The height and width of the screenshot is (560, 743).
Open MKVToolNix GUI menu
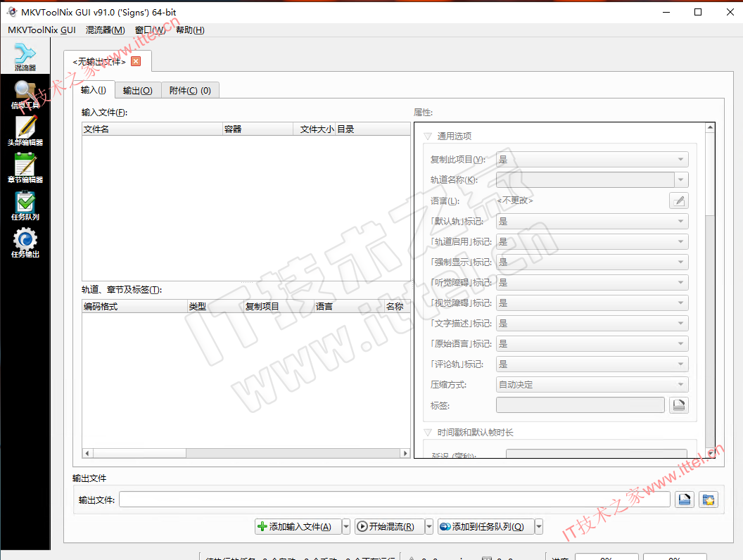click(42, 30)
